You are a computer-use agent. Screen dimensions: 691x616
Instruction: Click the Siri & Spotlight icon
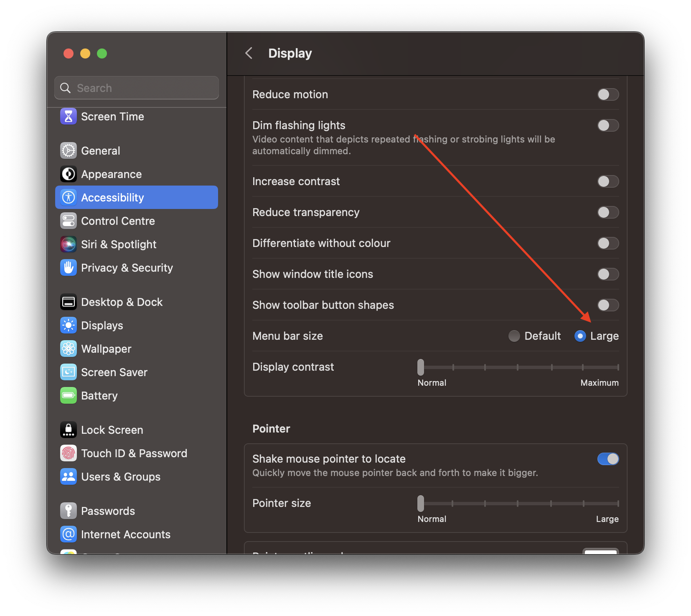click(69, 244)
